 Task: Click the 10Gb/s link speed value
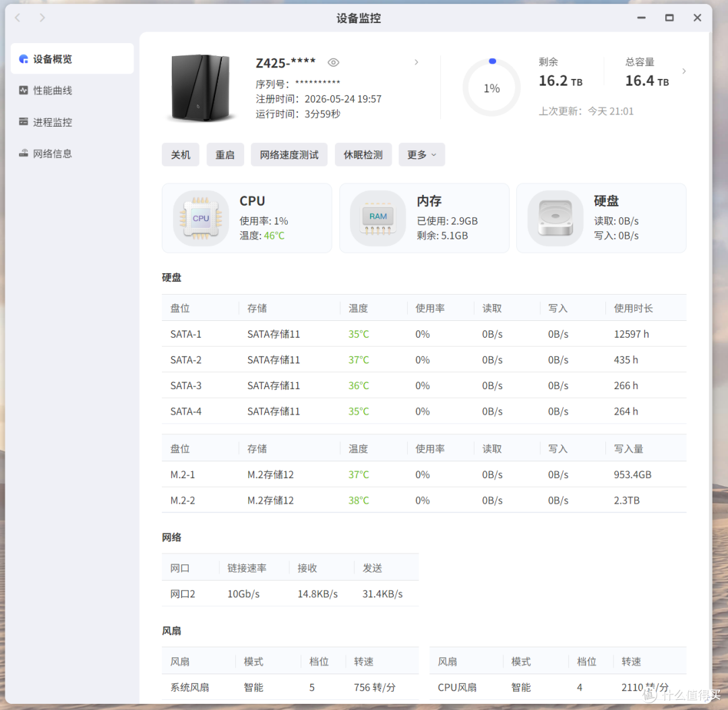tap(243, 594)
